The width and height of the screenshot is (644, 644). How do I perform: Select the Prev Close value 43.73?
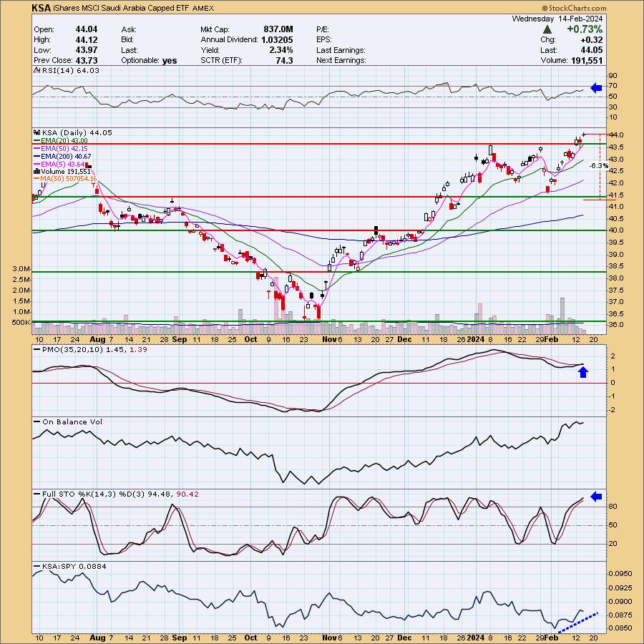pyautogui.click(x=87, y=60)
